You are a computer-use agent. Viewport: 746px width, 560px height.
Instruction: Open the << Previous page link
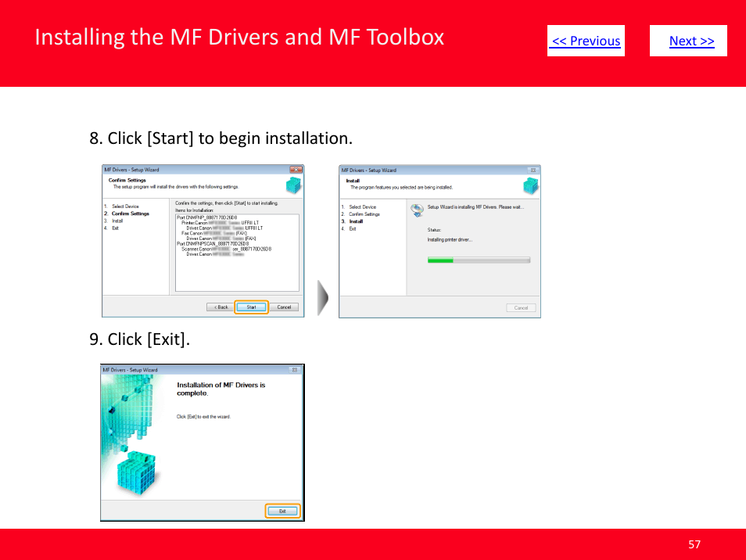tap(586, 41)
